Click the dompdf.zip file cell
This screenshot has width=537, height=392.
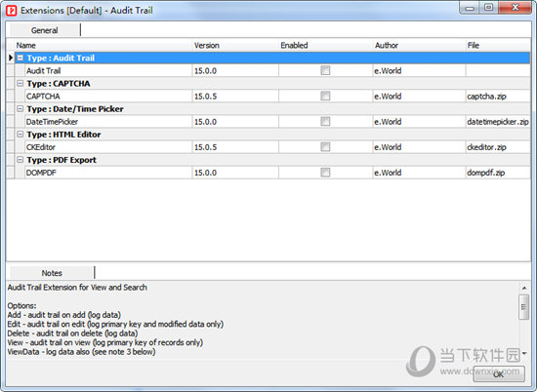click(498, 173)
